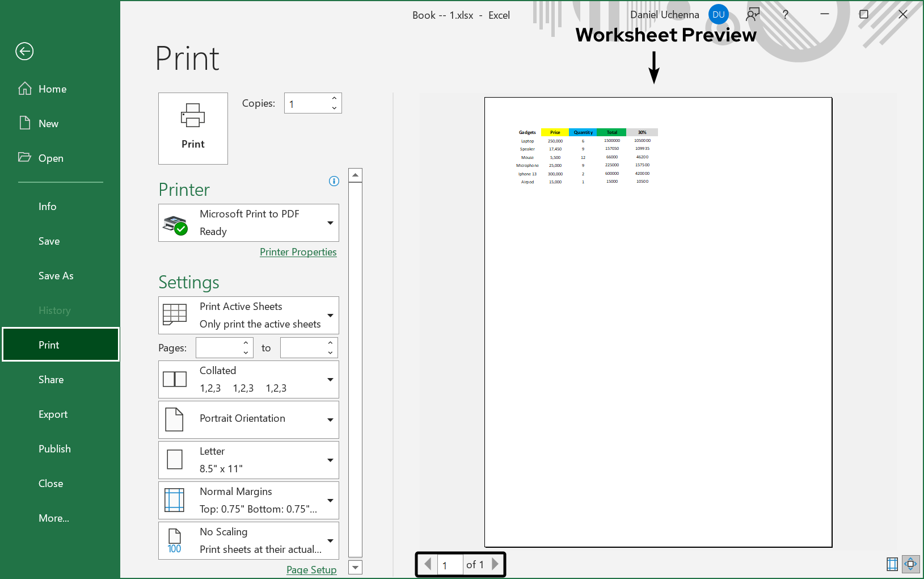Click the back arrow to exit Backstage
Screen dimensions: 924x579
[24, 52]
